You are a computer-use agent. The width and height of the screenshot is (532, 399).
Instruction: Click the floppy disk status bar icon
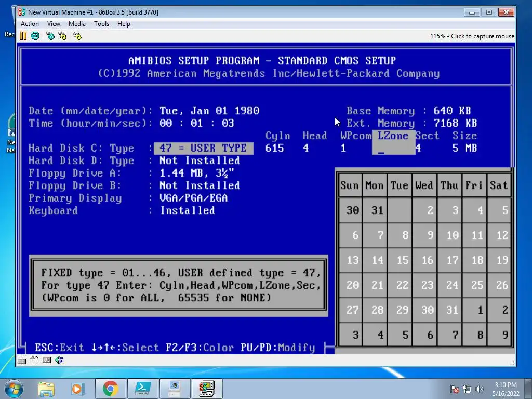[22, 361]
